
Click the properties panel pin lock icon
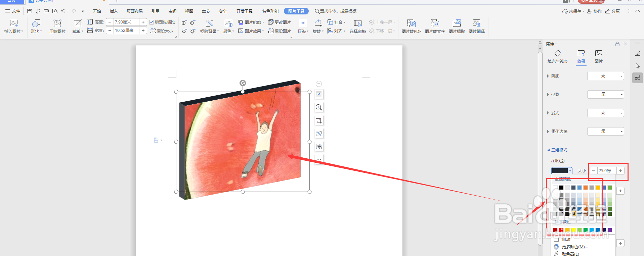pos(617,44)
